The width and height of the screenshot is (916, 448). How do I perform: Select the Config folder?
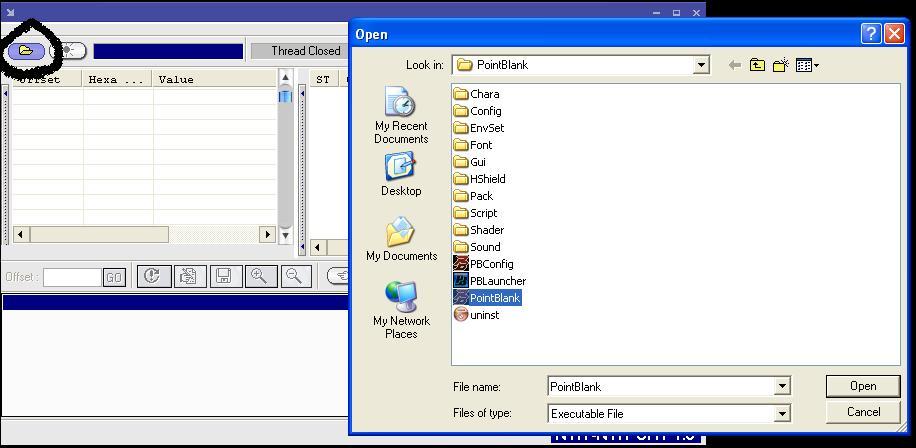478,111
